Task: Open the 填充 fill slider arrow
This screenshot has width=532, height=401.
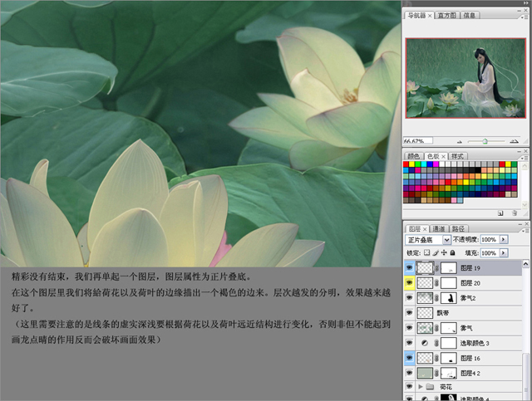Action: 504,253
